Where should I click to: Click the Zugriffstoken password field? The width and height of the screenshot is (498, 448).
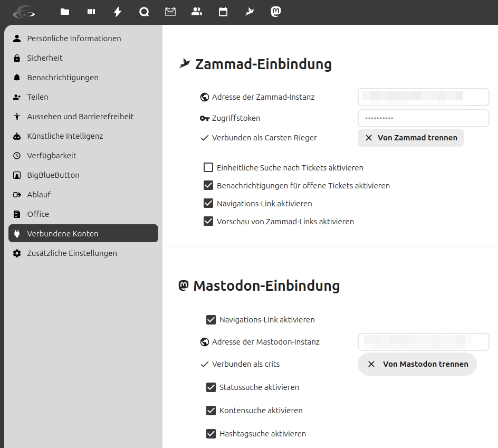point(424,118)
